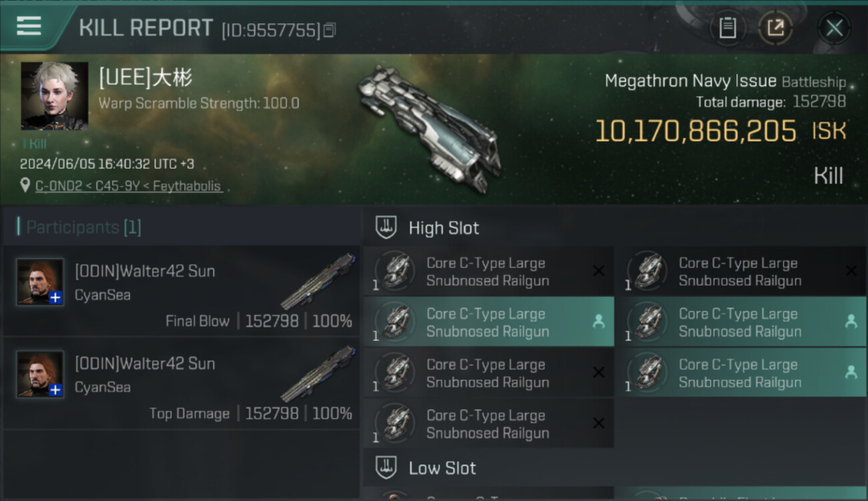Select railgun item in third row right
The height and width of the screenshot is (501, 868).
click(740, 373)
